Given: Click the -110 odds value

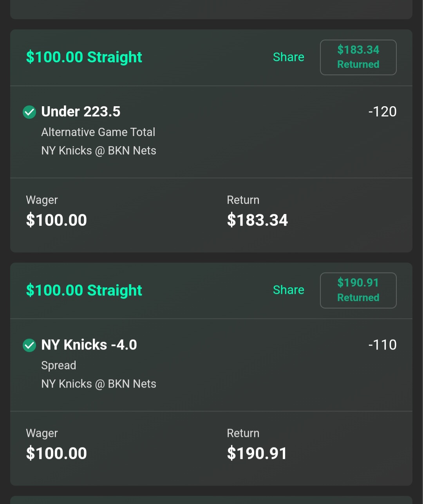Looking at the screenshot, I should coord(382,345).
